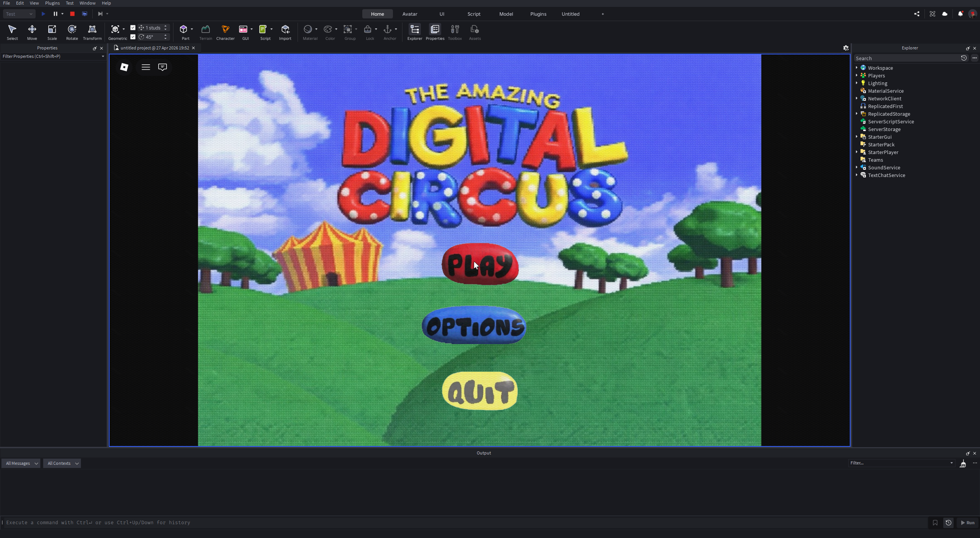The width and height of the screenshot is (980, 538).
Task: Click the share icon in top bar
Action: pos(917,14)
